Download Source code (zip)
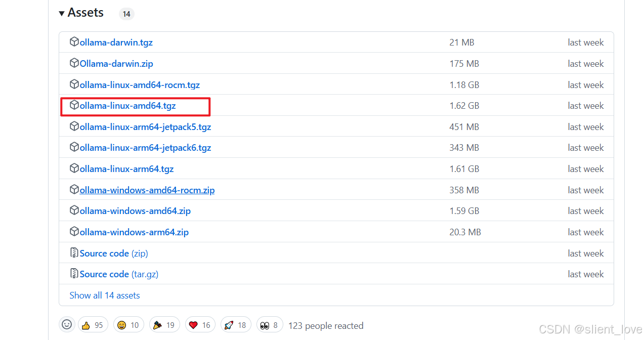The width and height of the screenshot is (644, 340). coord(114,253)
